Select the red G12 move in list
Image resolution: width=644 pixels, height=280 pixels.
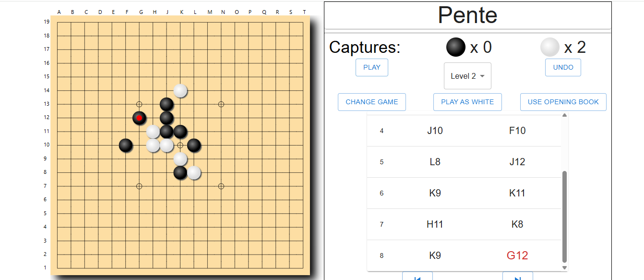[517, 256]
